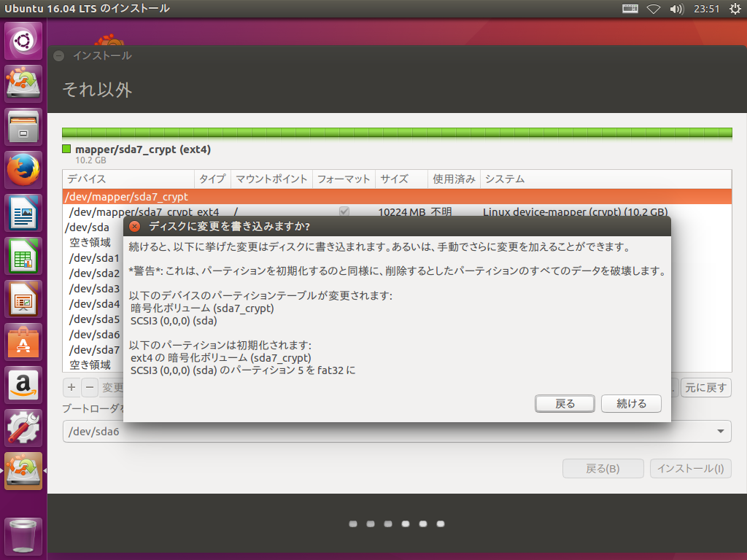Click the 元に戻す revert button
747x560 pixels.
pyautogui.click(x=706, y=388)
